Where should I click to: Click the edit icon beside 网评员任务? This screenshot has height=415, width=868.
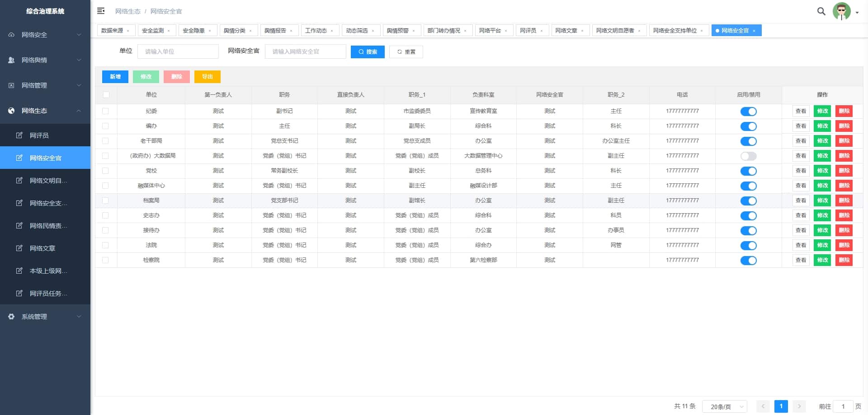point(19,293)
